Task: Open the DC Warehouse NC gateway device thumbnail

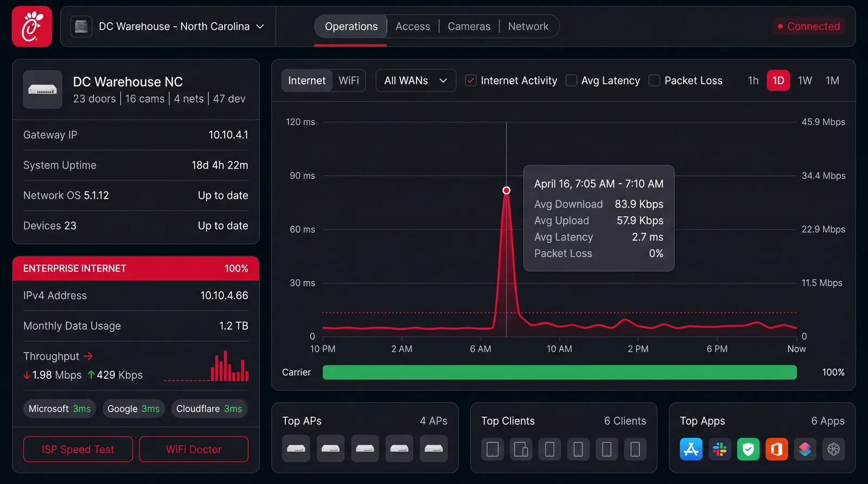Action: pyautogui.click(x=42, y=89)
